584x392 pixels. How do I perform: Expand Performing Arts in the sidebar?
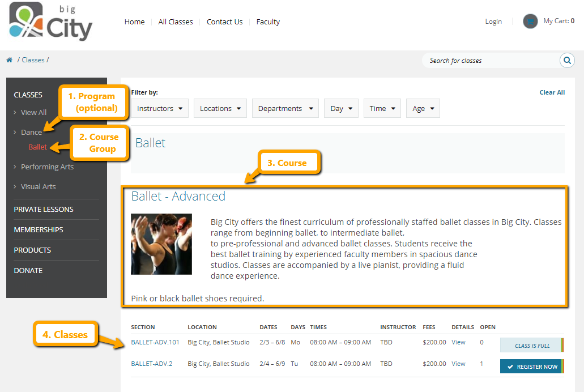47,167
